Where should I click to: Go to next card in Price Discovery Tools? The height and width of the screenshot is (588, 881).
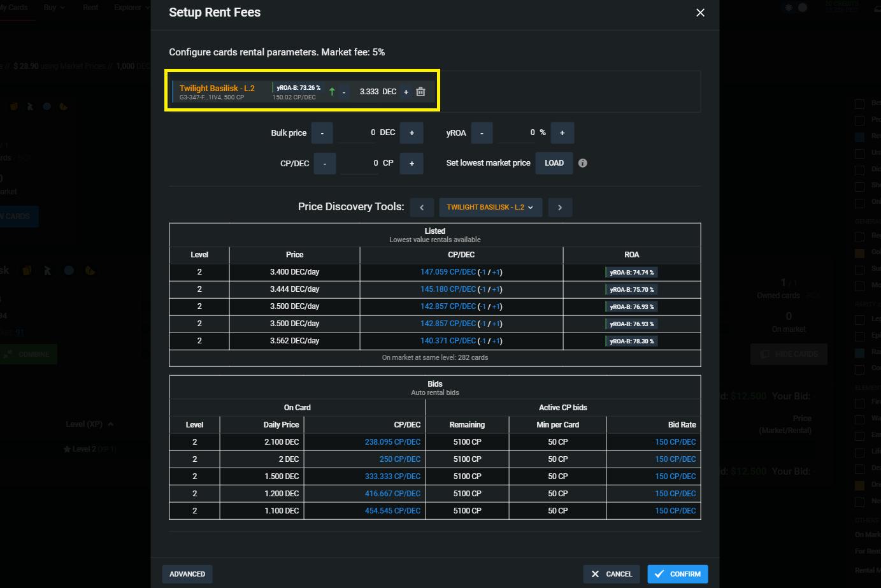(560, 208)
